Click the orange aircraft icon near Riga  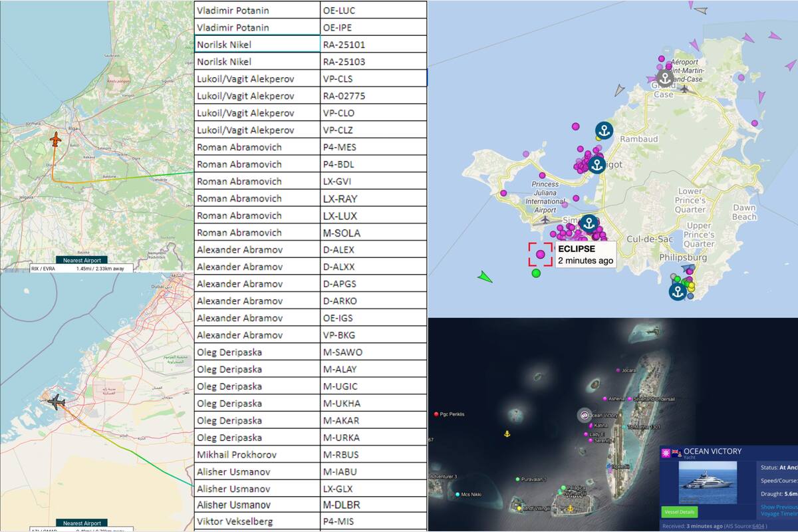pyautogui.click(x=55, y=140)
